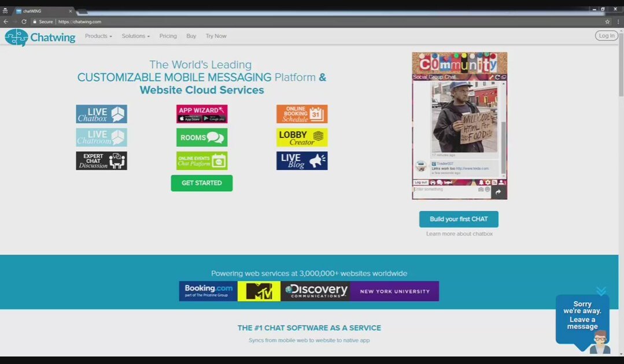This screenshot has width=624, height=364.
Task: Open the LIVE Chatroom tile
Action: pyautogui.click(x=101, y=138)
